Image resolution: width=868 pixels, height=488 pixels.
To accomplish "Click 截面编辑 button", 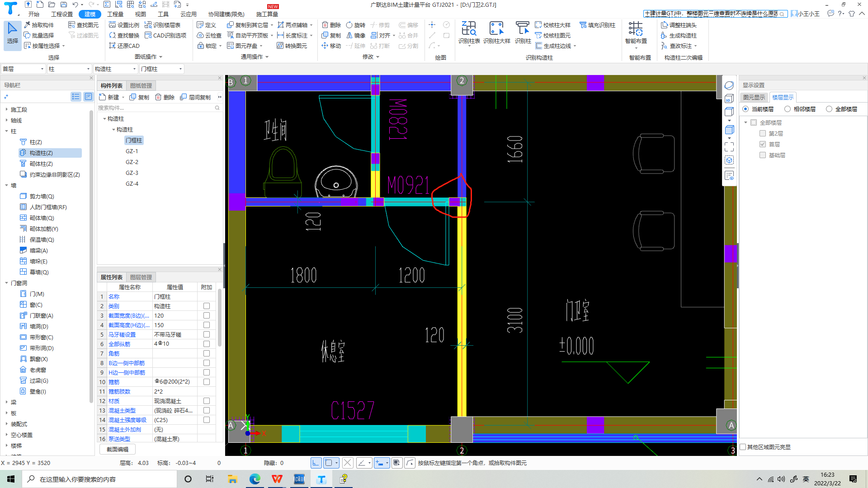I will pos(118,449).
